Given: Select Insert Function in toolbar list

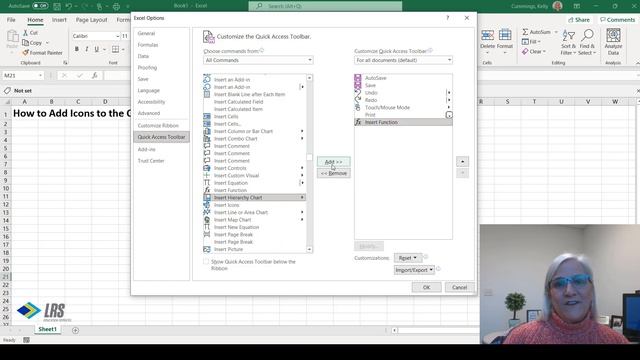Looking at the screenshot, I should (x=403, y=122).
